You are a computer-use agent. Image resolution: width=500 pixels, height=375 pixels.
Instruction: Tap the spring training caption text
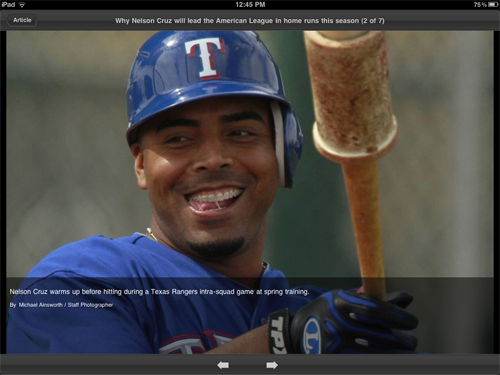[x=159, y=292]
